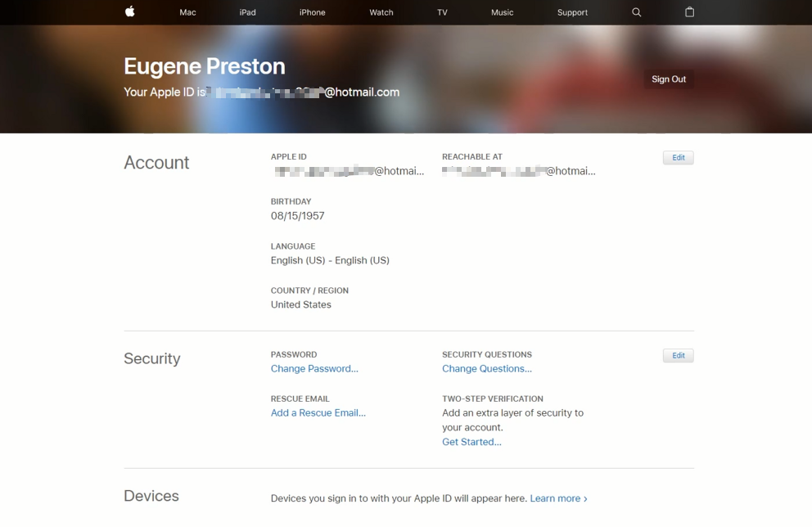Click the birthday value 08/15/1957
Screen dimensions: 812x527
point(298,216)
